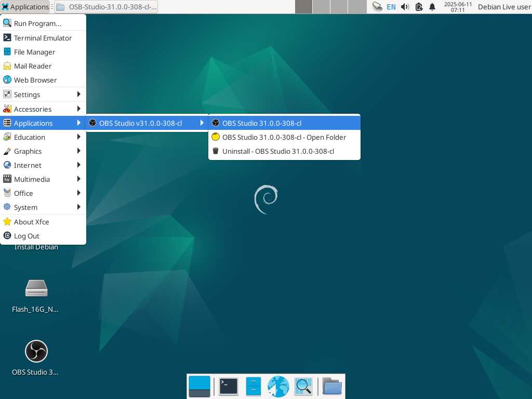Open the notifications bell icon

(432, 7)
